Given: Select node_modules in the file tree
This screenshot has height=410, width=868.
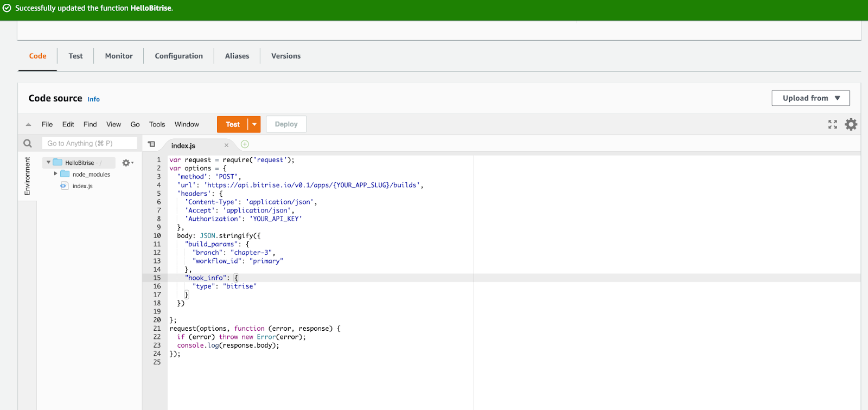Looking at the screenshot, I should click(91, 174).
